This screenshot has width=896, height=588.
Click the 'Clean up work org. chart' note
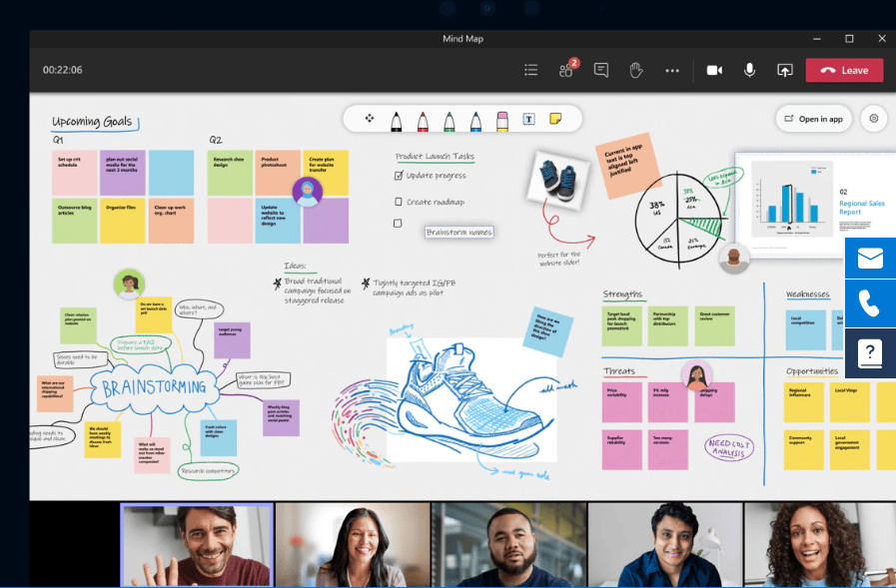[171, 221]
